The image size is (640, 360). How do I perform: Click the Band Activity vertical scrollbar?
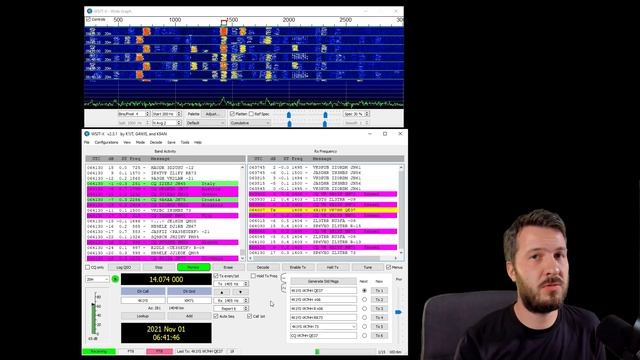(x=242, y=212)
